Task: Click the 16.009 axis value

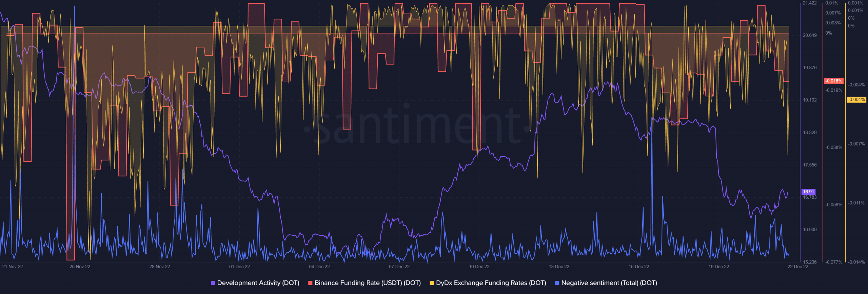Action: 810,230
